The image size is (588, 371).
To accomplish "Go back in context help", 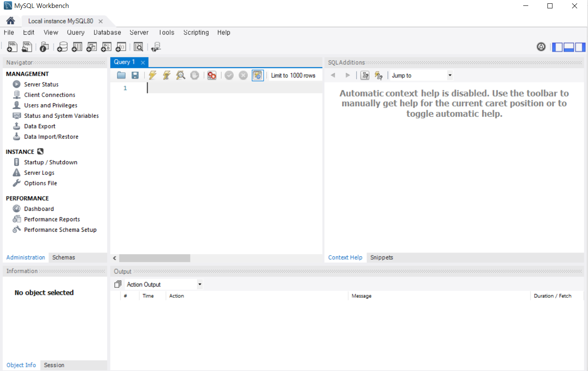I will [x=333, y=75].
